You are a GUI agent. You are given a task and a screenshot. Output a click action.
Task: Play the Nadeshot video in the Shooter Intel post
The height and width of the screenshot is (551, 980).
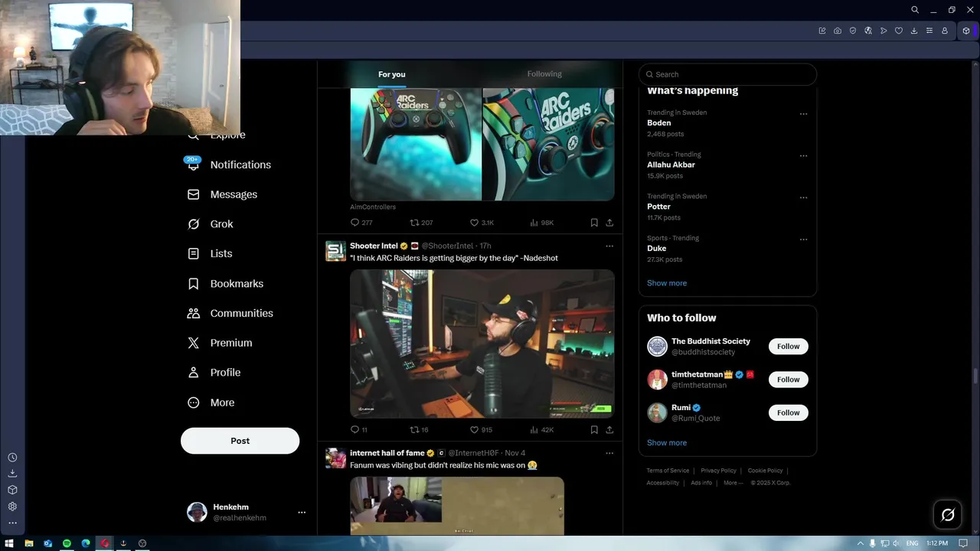[482, 343]
